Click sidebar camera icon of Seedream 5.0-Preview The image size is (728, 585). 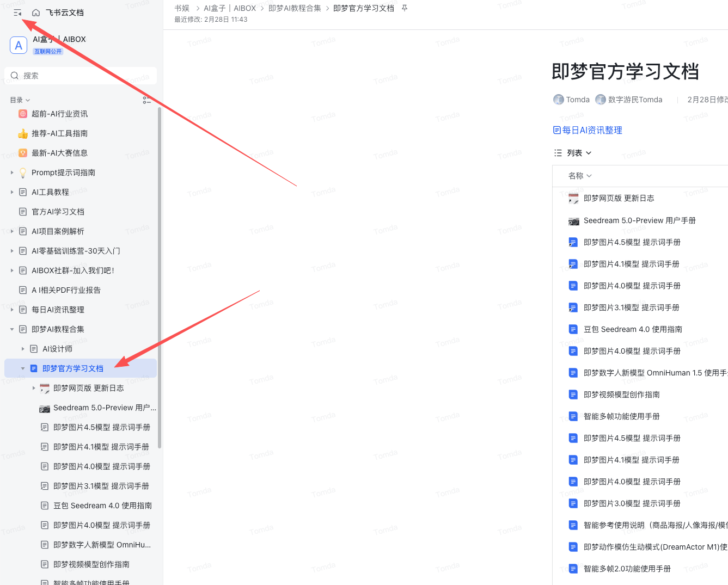coord(45,408)
